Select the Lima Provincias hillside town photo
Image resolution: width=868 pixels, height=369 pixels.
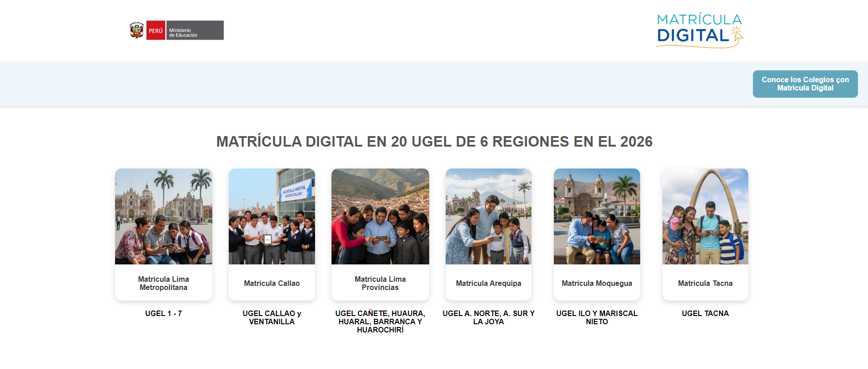pos(380,216)
